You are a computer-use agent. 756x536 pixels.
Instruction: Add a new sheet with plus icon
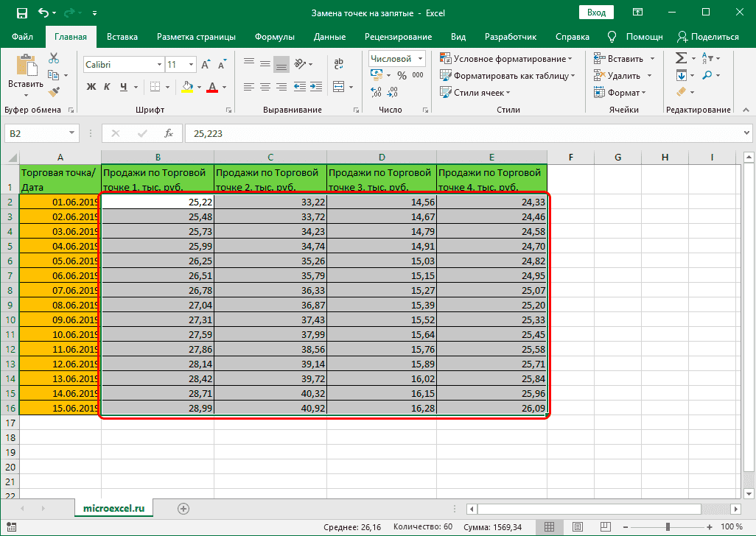pyautogui.click(x=183, y=508)
